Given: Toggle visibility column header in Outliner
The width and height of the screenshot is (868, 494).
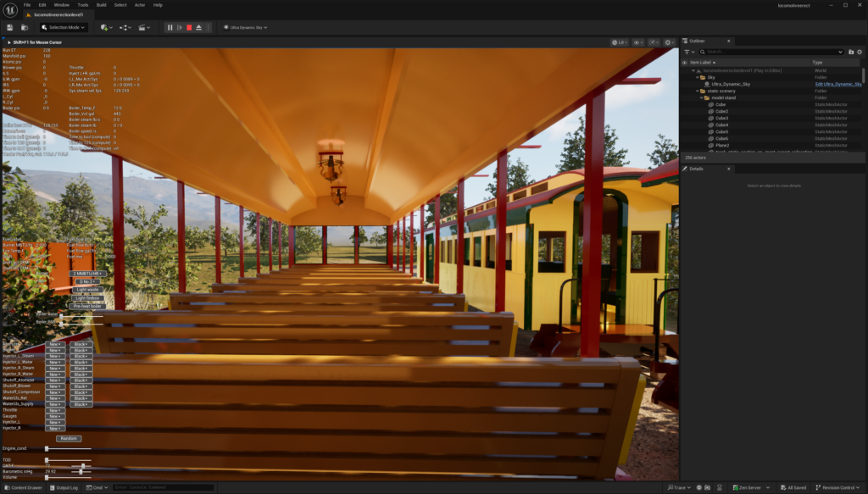Looking at the screenshot, I should coord(685,62).
